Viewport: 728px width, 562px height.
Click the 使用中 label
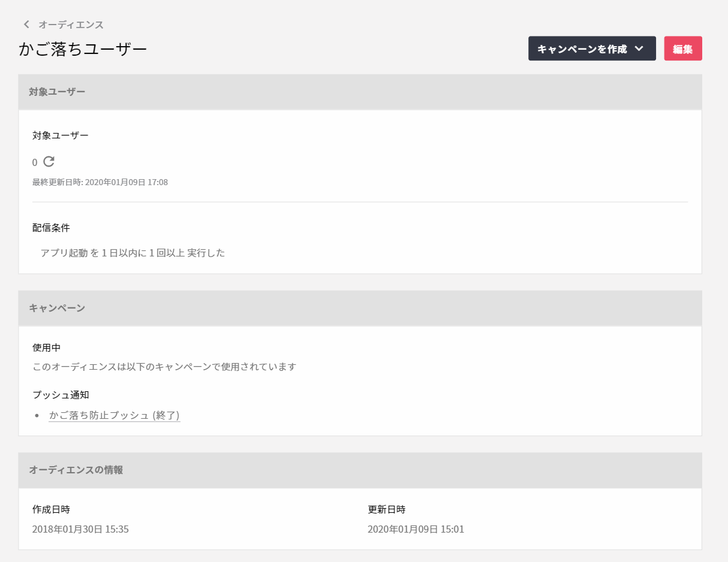46,348
